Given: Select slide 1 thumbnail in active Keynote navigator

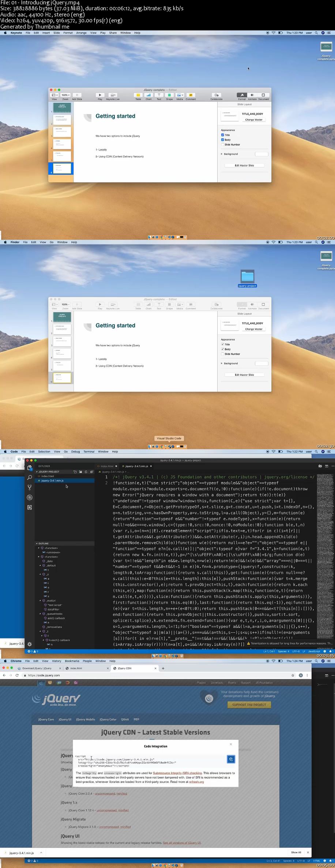Looking at the screenshot, I should click(62, 108).
